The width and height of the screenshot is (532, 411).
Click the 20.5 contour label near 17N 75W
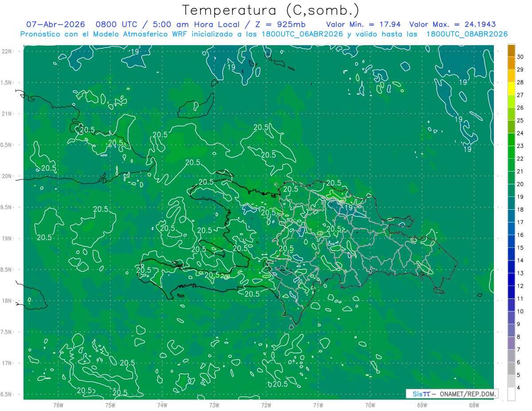click(x=127, y=363)
